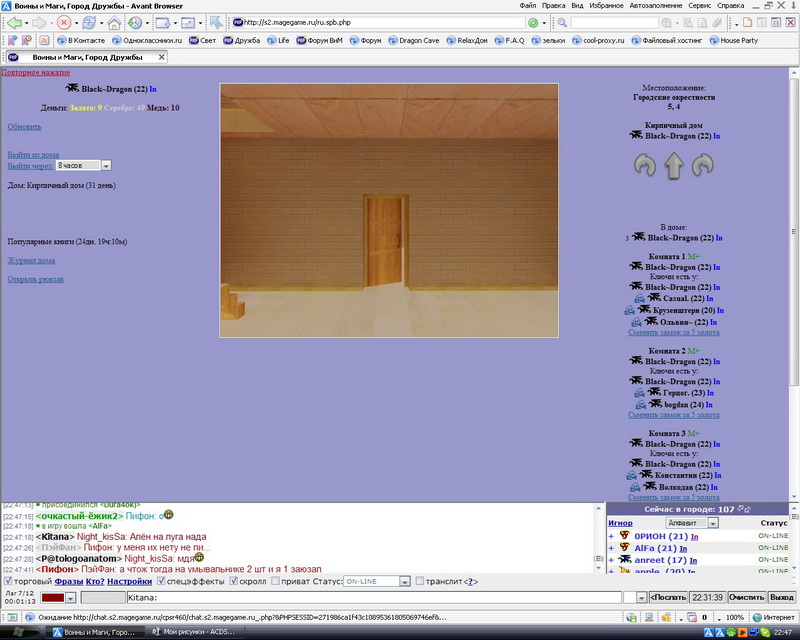Expand the Refresh options arrow
Viewport: 800px width, 640px height.
click(x=101, y=23)
